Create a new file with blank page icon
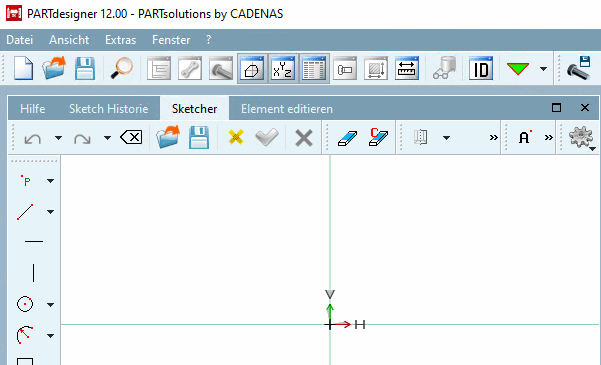601x365 pixels. tap(23, 69)
